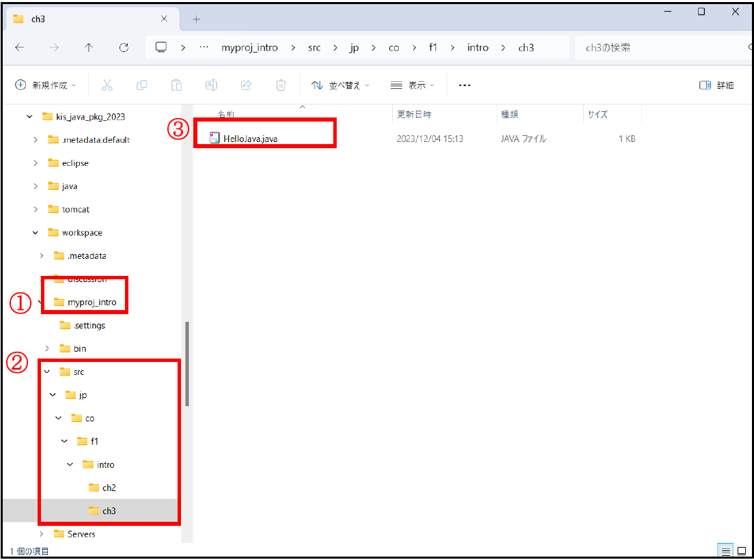Collapse the workspace folder in tree
The height and width of the screenshot is (560, 754).
click(x=36, y=233)
